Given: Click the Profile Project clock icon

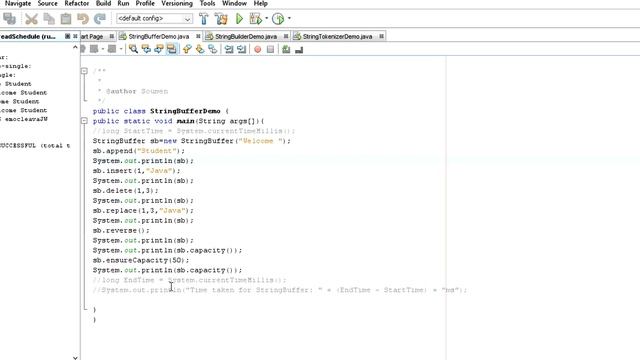Looking at the screenshot, I should click(278, 19).
